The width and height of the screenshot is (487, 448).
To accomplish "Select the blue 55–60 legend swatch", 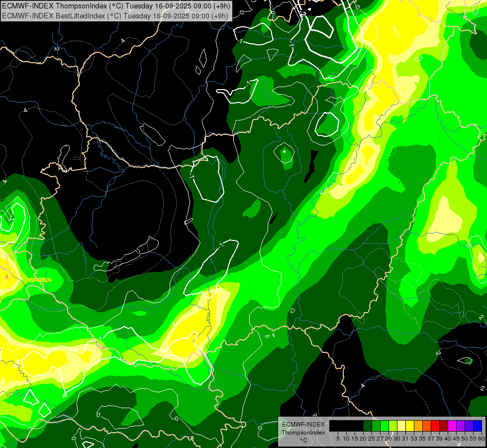I will 478,426.
